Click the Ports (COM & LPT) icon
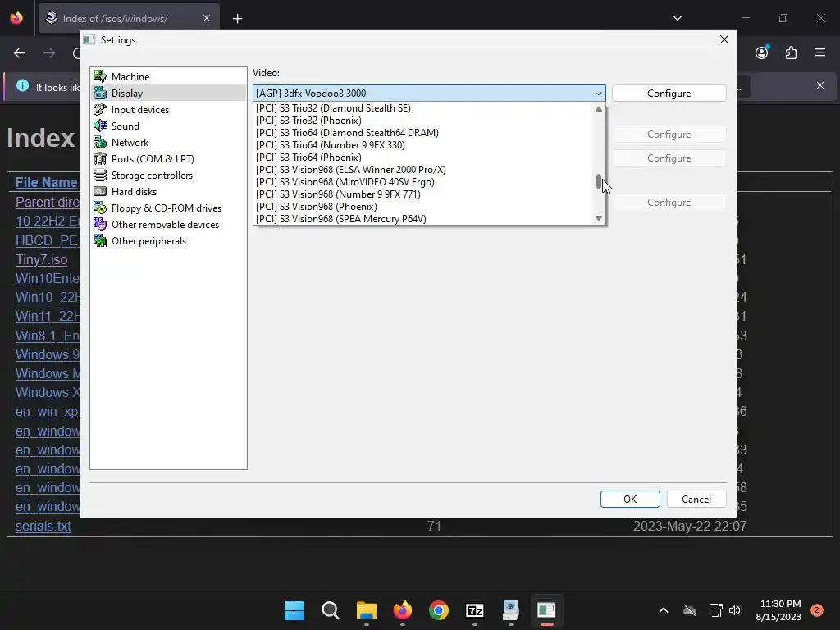Image resolution: width=840 pixels, height=630 pixels. point(100,158)
